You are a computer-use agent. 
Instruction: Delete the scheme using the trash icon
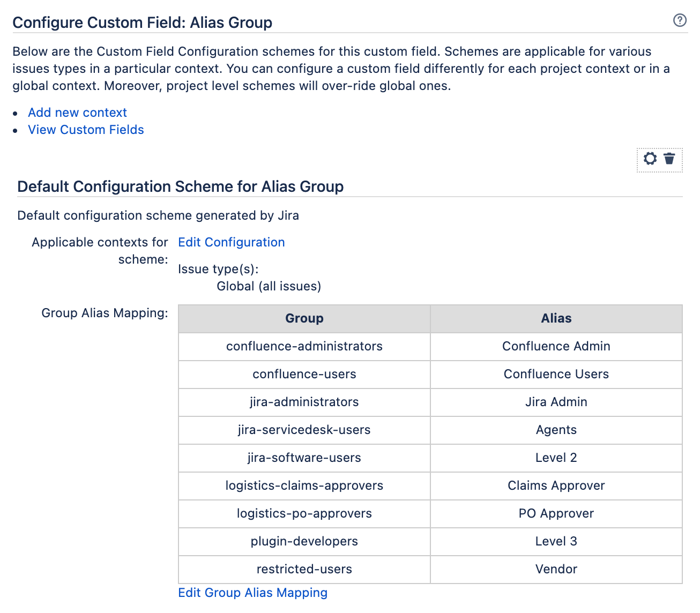click(x=669, y=159)
